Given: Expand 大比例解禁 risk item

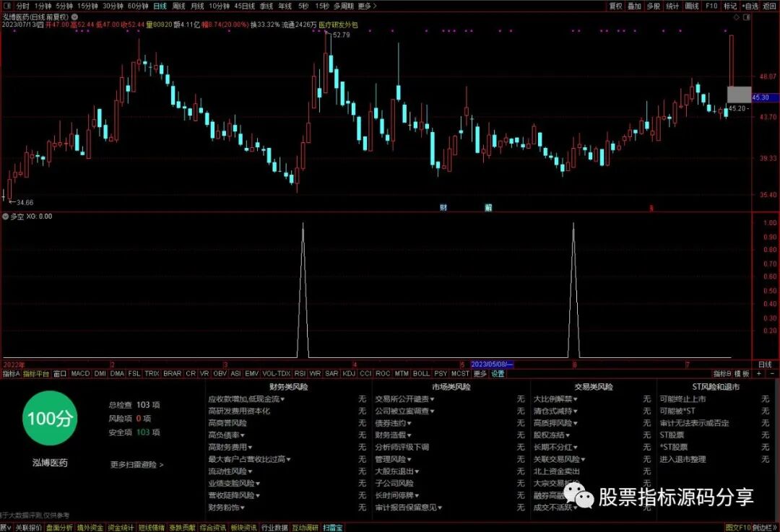Looking at the screenshot, I should [555, 399].
